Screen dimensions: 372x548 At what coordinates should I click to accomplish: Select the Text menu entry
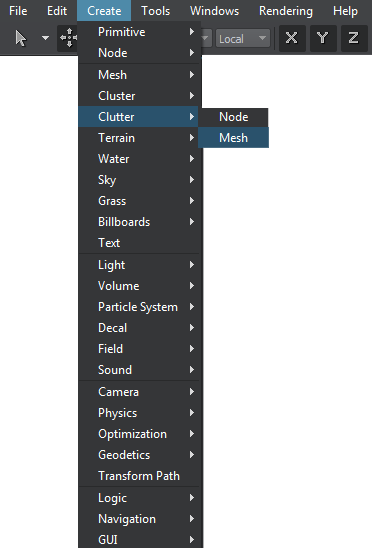[x=140, y=243]
